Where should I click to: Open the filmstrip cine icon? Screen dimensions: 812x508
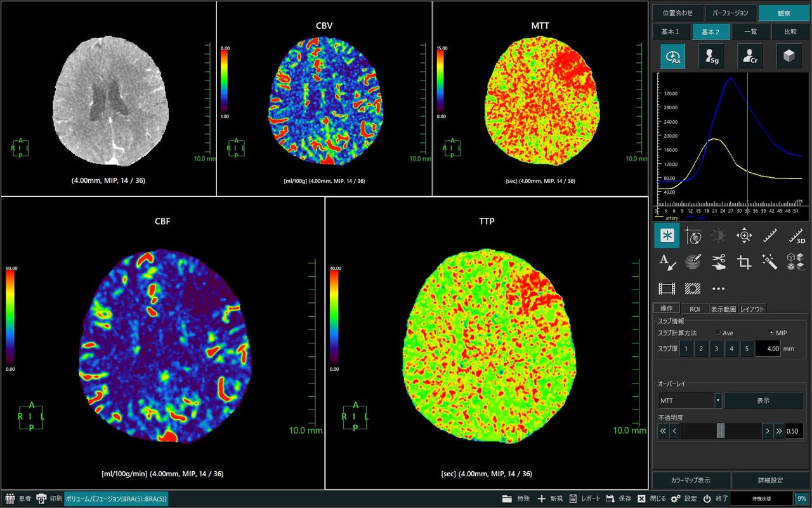(667, 288)
